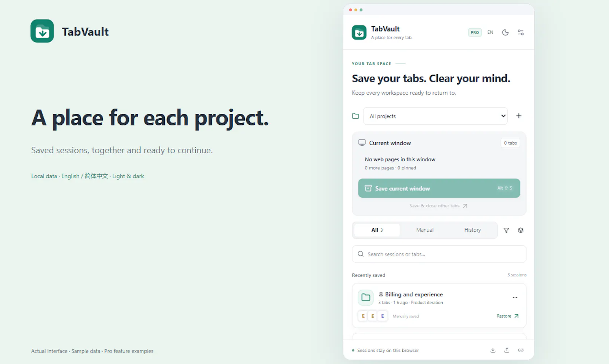Add new project with plus icon
This screenshot has height=364, width=609.
coord(519,116)
